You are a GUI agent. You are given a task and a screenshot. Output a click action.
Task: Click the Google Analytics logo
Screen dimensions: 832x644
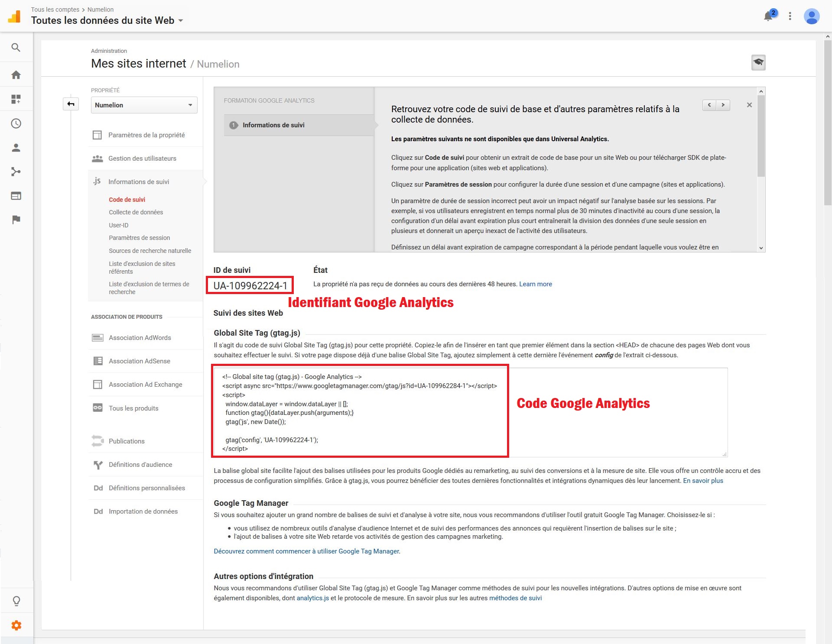[x=14, y=16]
